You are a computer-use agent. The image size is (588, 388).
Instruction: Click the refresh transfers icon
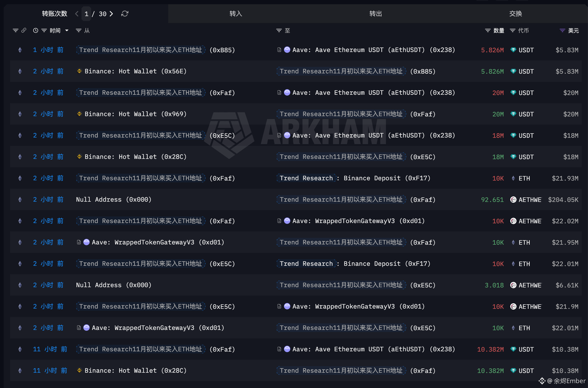125,14
